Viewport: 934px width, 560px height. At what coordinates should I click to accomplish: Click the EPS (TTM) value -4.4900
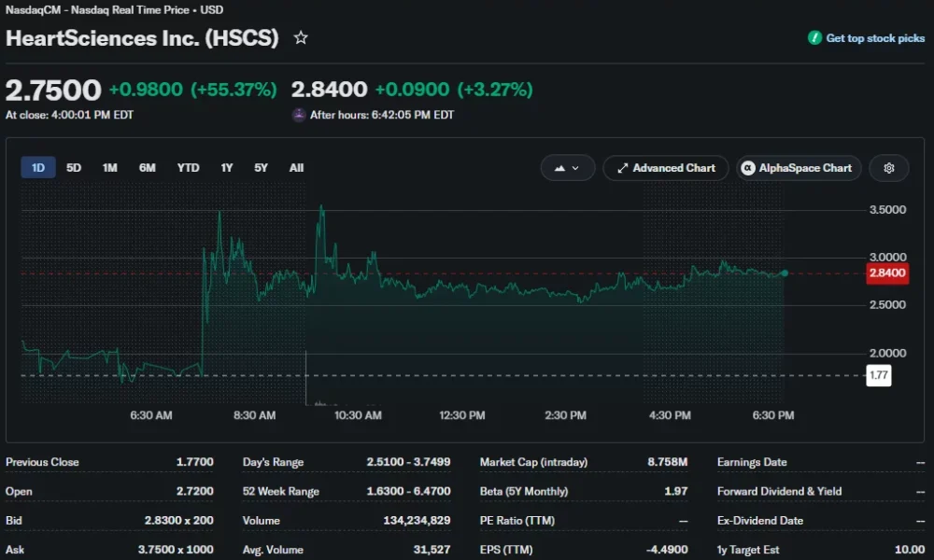[667, 550]
